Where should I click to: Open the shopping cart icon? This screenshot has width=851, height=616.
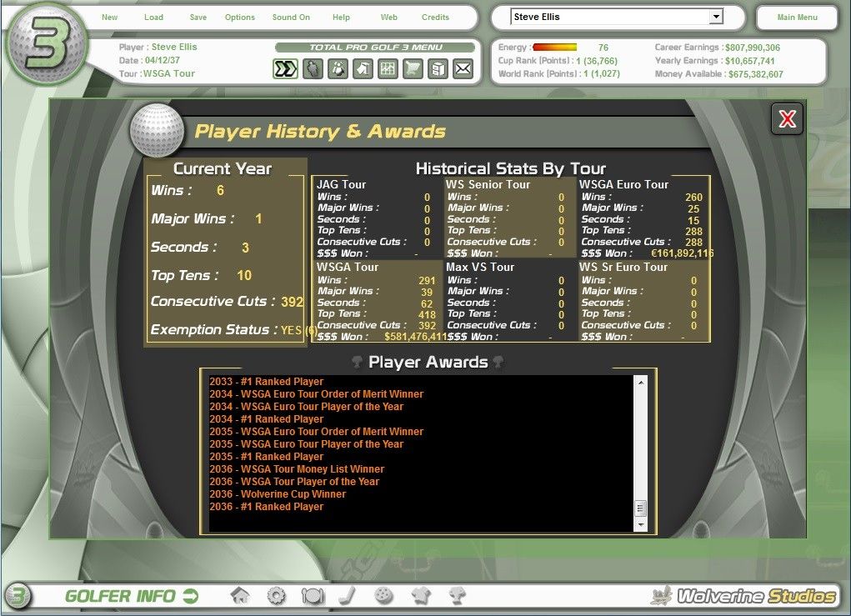[x=413, y=69]
